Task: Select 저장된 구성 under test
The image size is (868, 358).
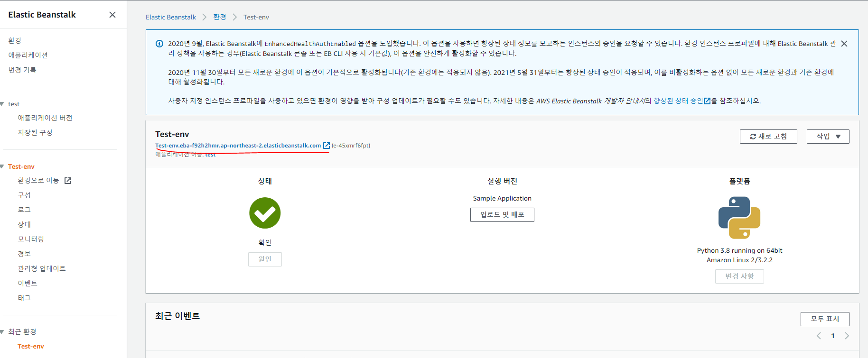Action: coord(35,132)
